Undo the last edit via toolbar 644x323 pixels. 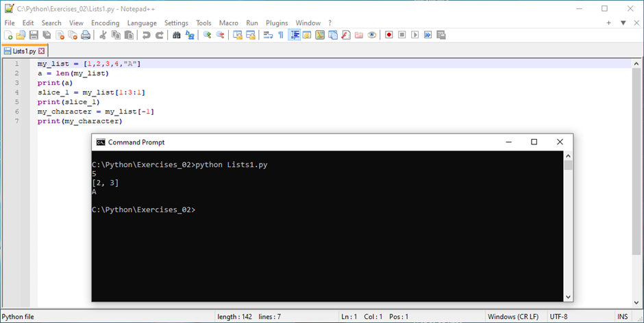(146, 35)
